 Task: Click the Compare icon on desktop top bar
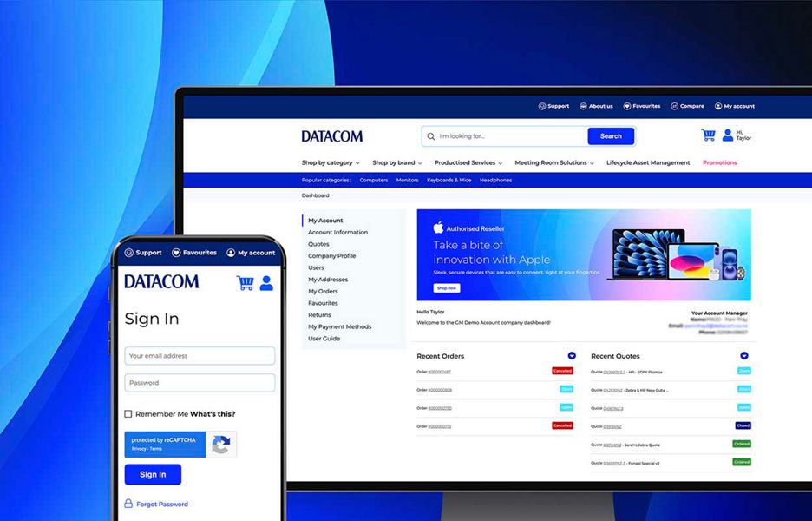[674, 106]
